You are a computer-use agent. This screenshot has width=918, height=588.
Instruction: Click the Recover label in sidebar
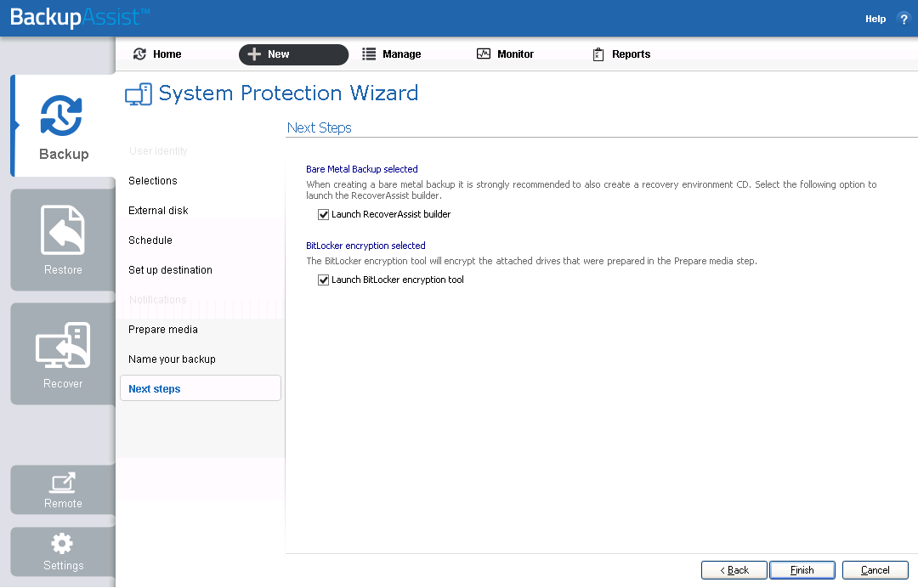click(63, 384)
